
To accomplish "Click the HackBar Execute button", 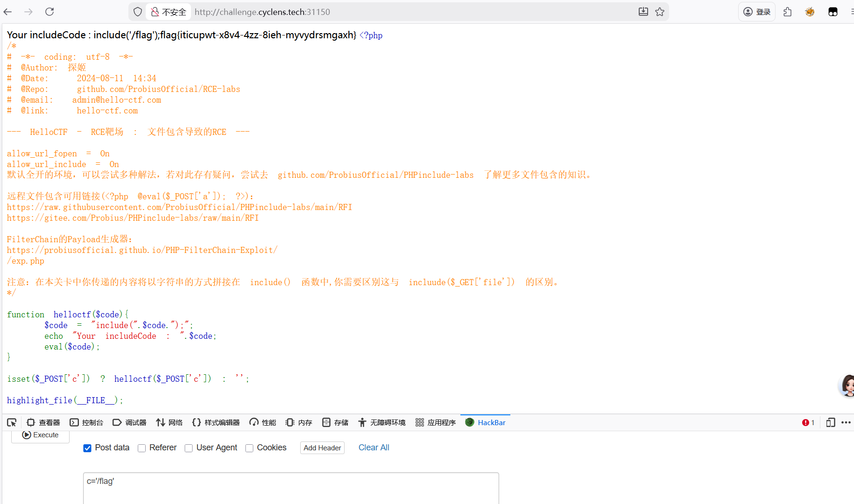I will pyautogui.click(x=41, y=435).
